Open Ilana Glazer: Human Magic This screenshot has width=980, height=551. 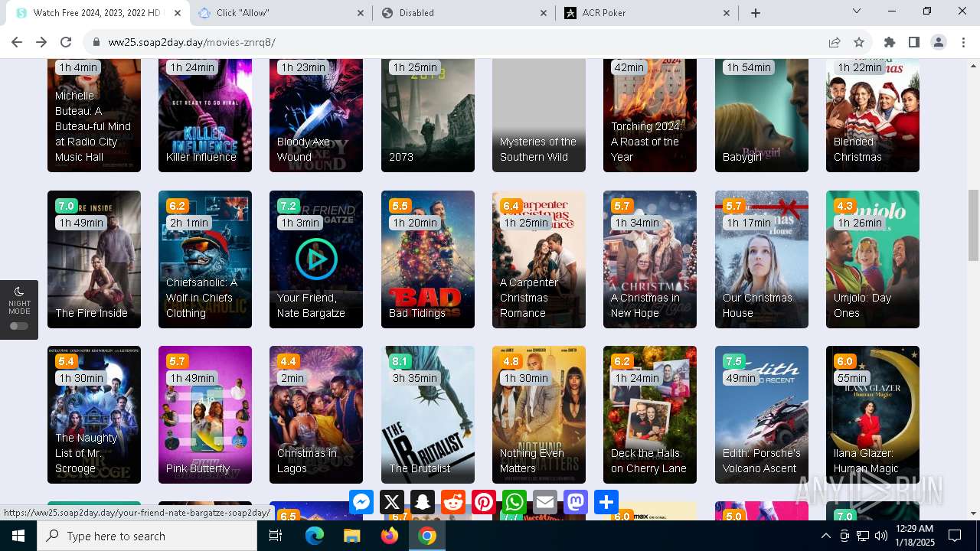[873, 415]
